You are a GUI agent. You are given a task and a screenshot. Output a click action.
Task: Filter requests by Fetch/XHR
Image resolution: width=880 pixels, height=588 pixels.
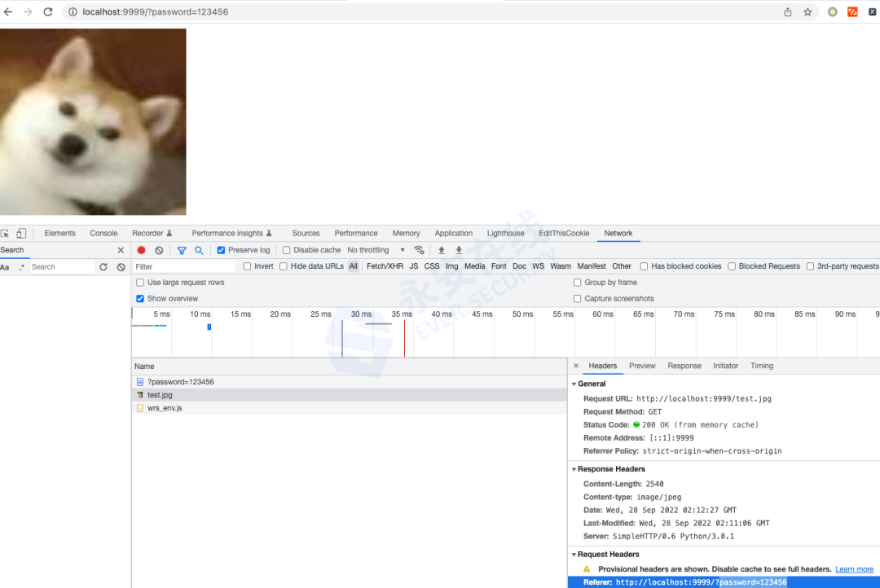point(385,266)
